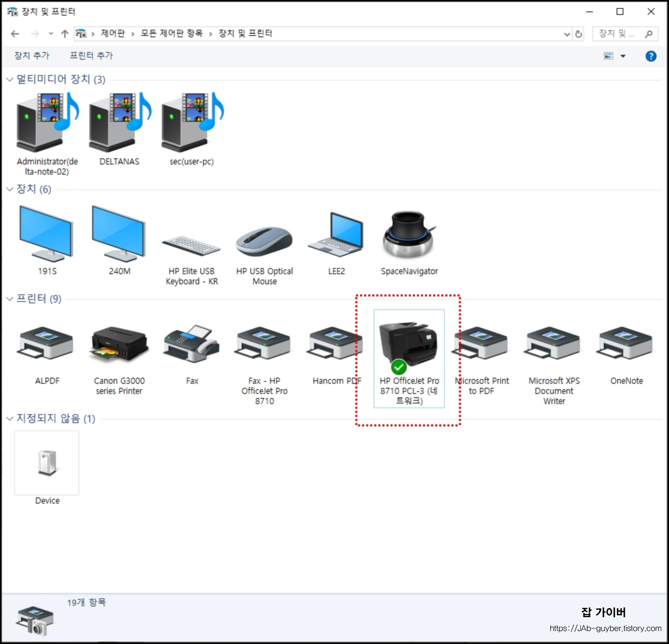Viewport: 669px width, 644px height.
Task: Select the Microsoft XPS Document Writer icon
Action: pos(553,343)
